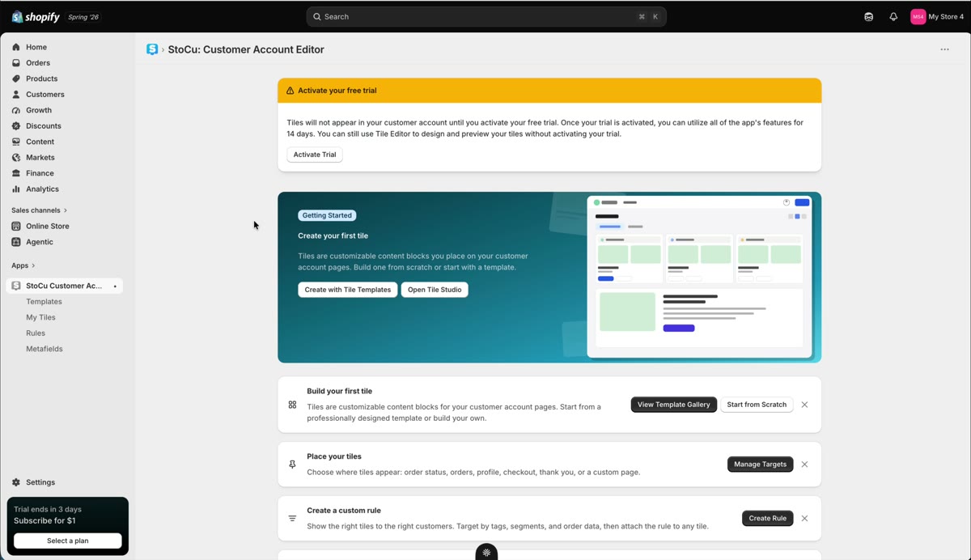The image size is (971, 560).
Task: Click 'Trial ends in 3 days' text
Action: (x=48, y=510)
